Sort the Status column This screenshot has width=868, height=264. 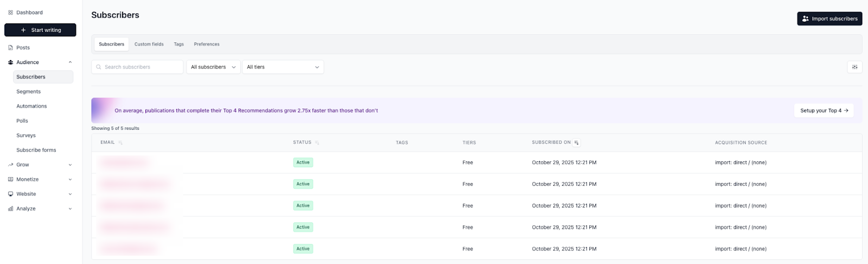coord(317,143)
